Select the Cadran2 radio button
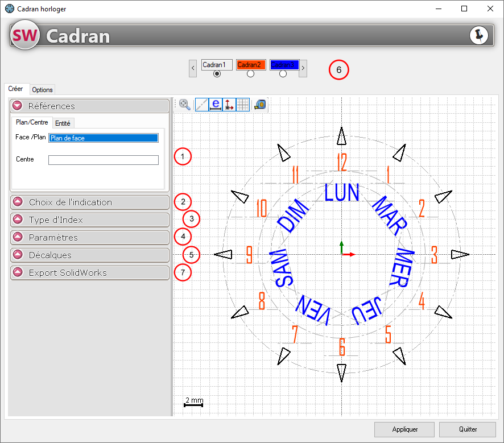The image size is (504, 443). pos(250,74)
